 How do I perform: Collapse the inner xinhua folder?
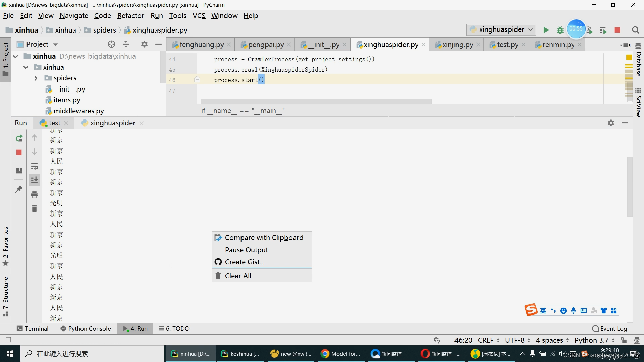pos(26,67)
